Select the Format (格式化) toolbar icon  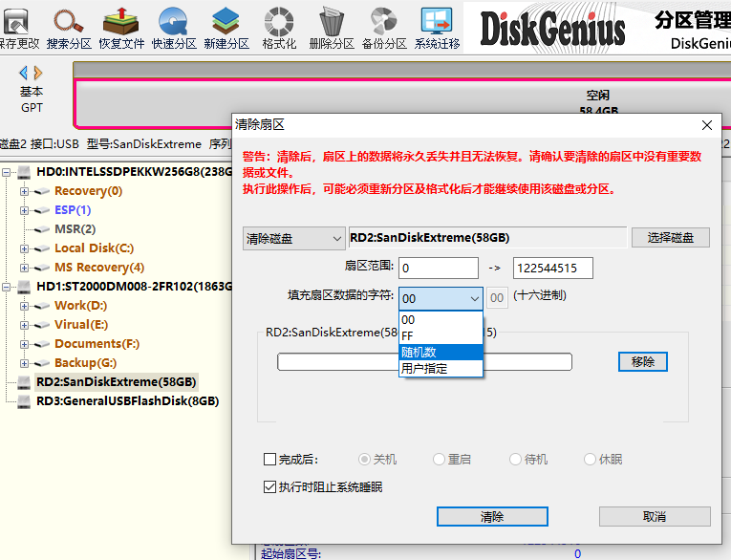279,21
